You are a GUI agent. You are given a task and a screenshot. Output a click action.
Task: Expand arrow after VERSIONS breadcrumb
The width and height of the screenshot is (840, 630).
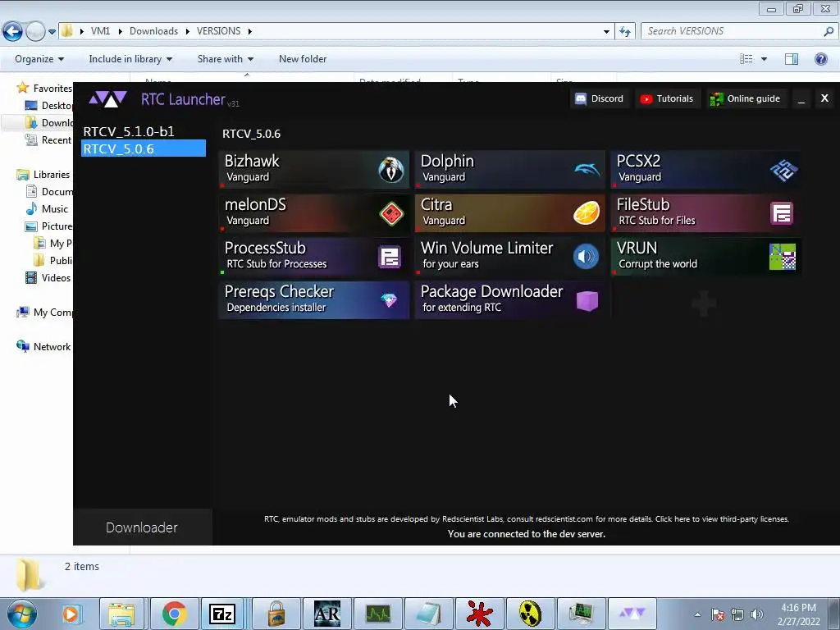coord(249,32)
